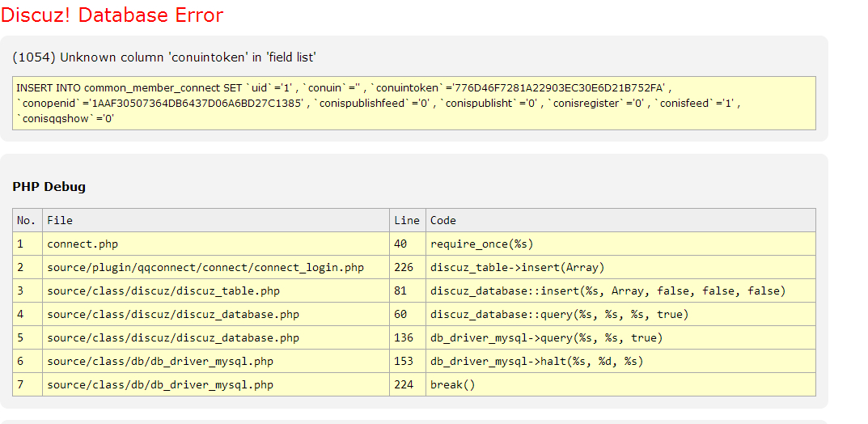Image resolution: width=868 pixels, height=424 pixels.
Task: Select the 'connect.php' file cell
Action: click(x=216, y=244)
